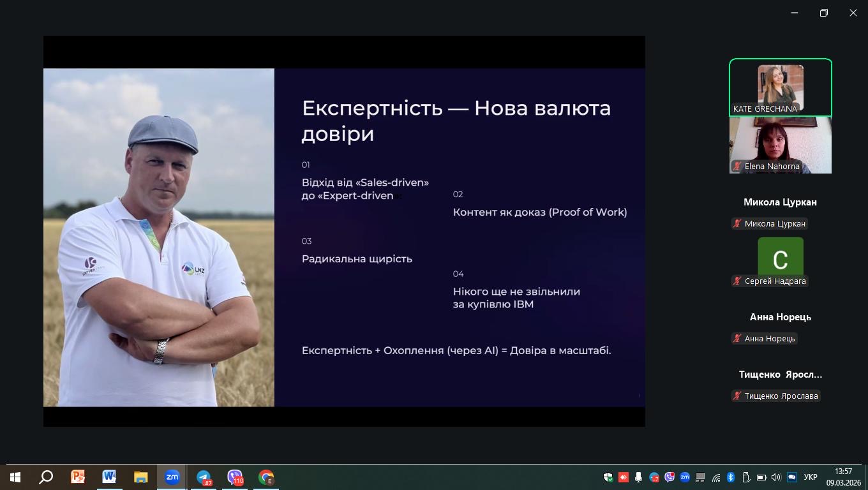Click the muted mic icon beside Сергей Надрага
The image size is (868, 490).
click(x=738, y=281)
